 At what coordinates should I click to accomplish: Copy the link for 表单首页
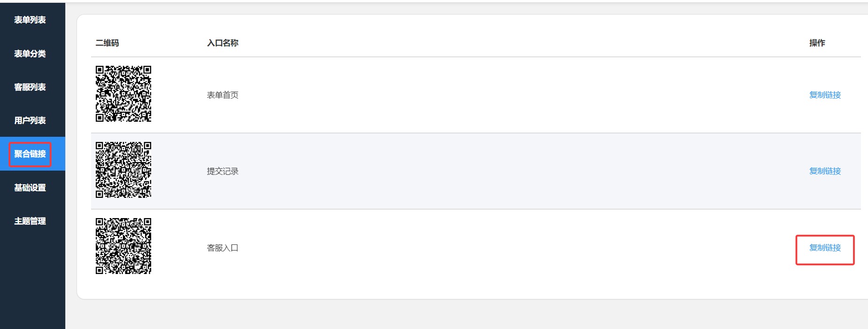click(825, 95)
